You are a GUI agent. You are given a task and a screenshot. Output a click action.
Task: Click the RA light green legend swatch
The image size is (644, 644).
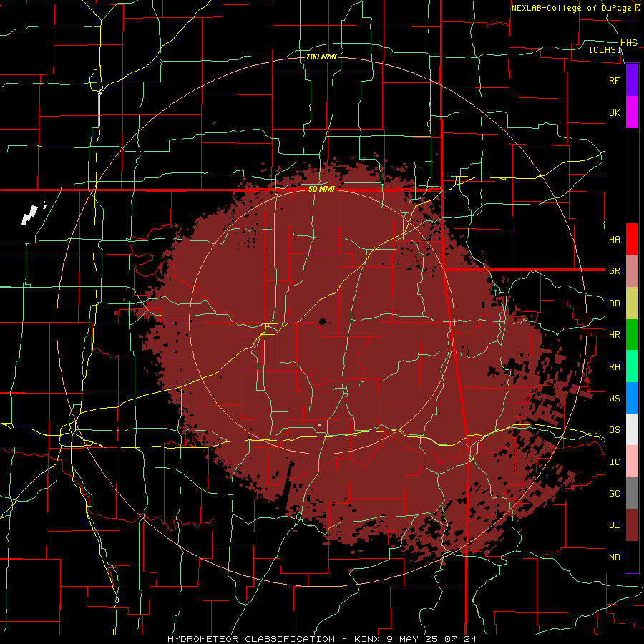[632, 366]
